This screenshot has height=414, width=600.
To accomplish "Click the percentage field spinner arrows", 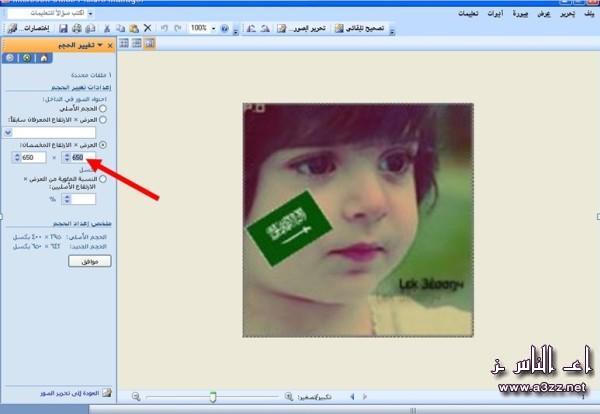I will 67,199.
